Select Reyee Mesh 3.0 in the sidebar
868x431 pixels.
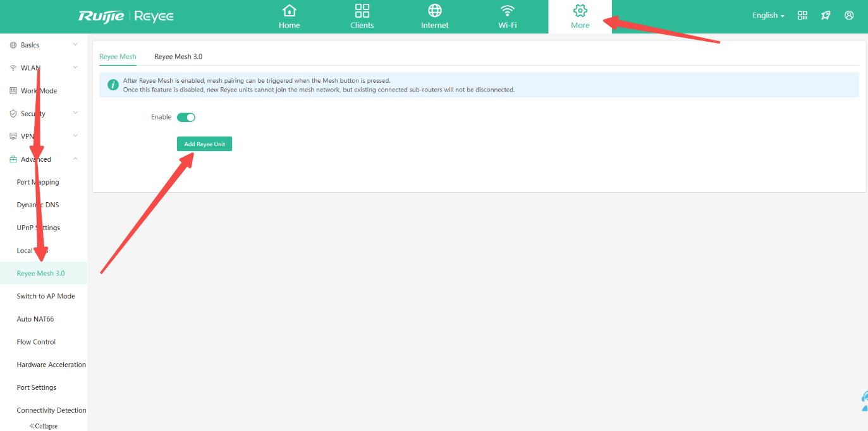click(x=44, y=273)
